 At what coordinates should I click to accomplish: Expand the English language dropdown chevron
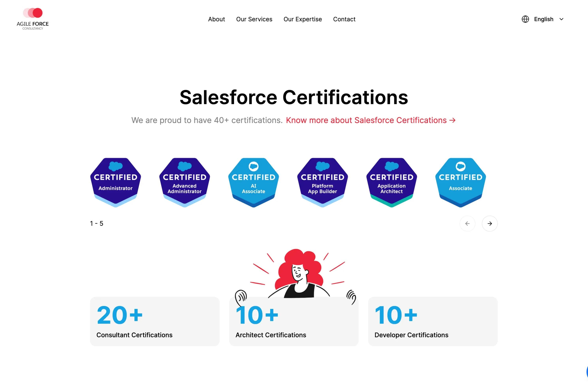pos(561,19)
